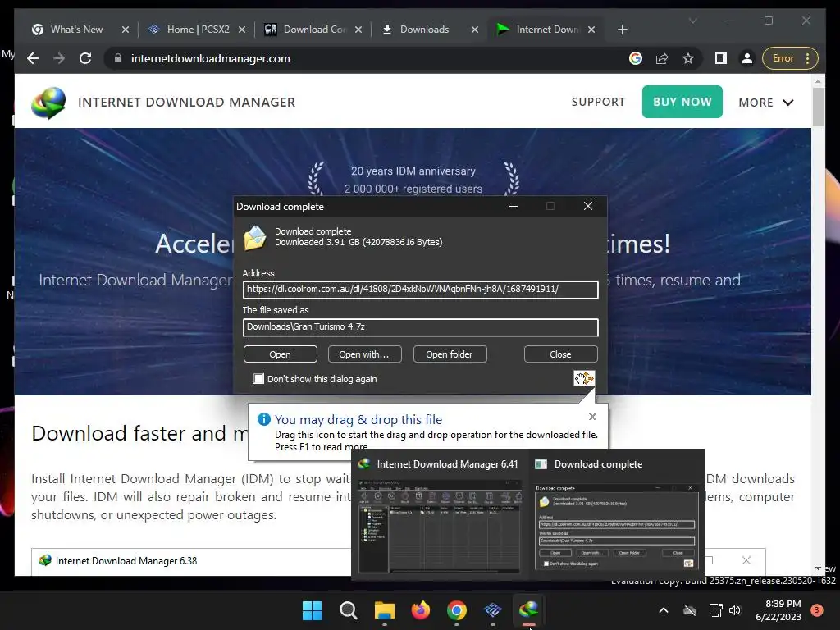This screenshot has height=630, width=840.
Task: Click the file saved as path field
Action: tap(421, 327)
